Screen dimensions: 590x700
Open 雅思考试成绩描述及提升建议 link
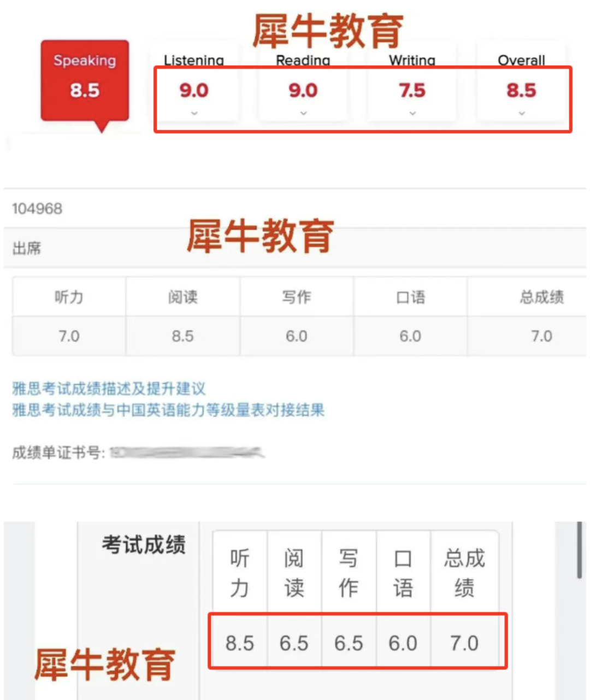109,389
